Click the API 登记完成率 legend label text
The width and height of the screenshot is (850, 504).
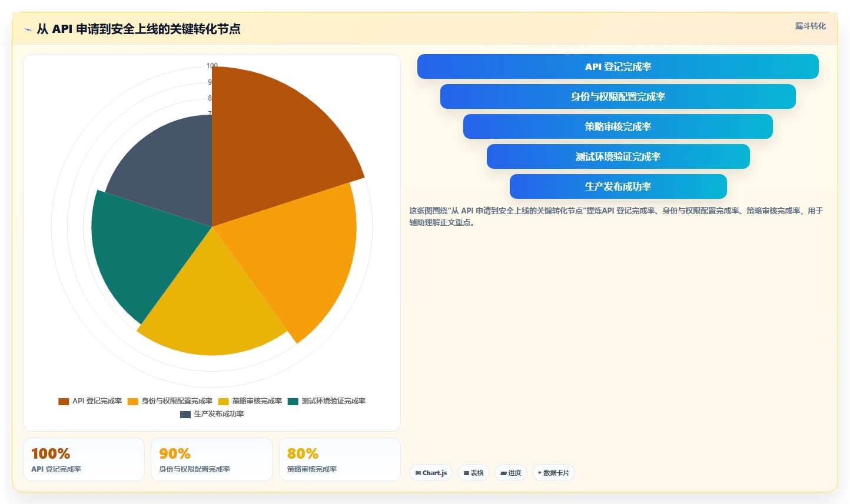pyautogui.click(x=97, y=401)
